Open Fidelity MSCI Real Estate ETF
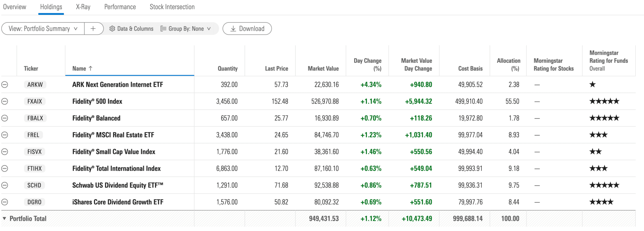This screenshot has width=644, height=231. point(113,135)
